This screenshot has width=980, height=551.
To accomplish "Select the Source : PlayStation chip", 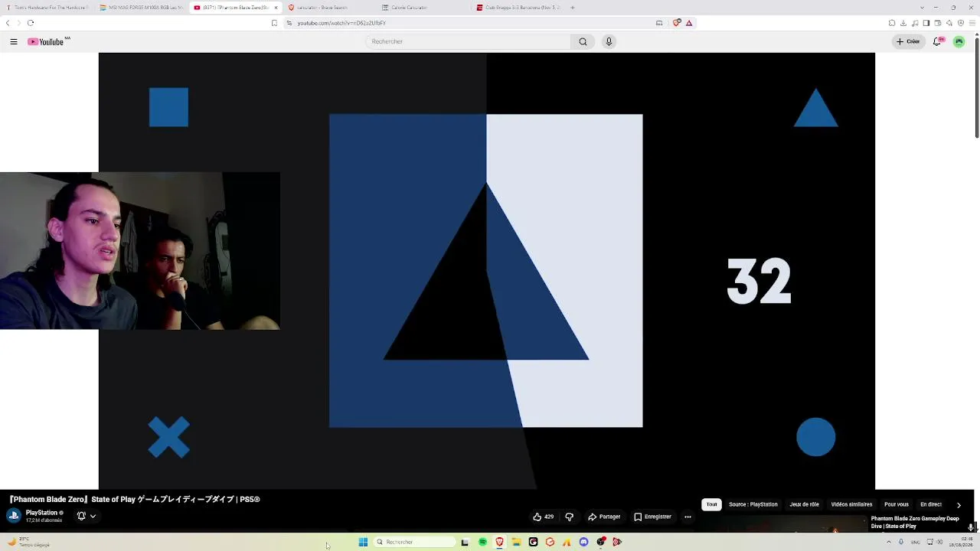I will click(753, 504).
